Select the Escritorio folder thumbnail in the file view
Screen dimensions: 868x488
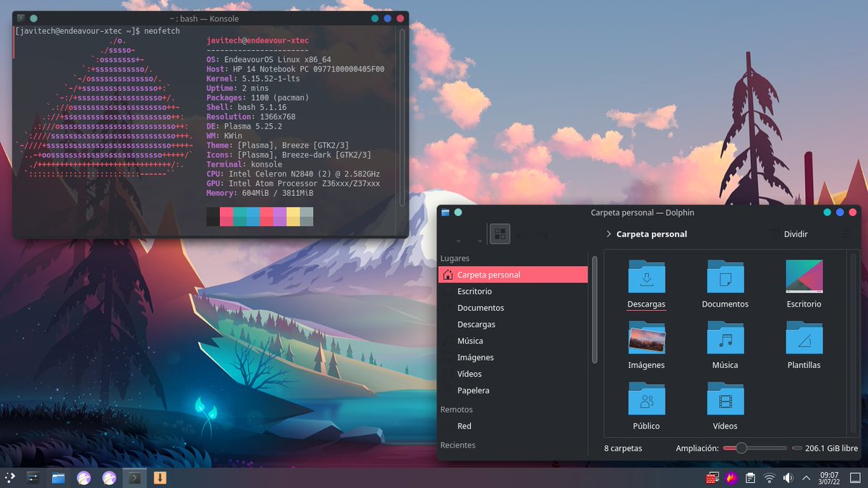(x=804, y=276)
